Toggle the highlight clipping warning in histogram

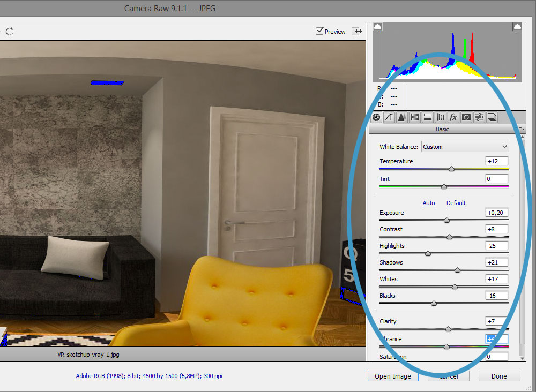click(517, 27)
